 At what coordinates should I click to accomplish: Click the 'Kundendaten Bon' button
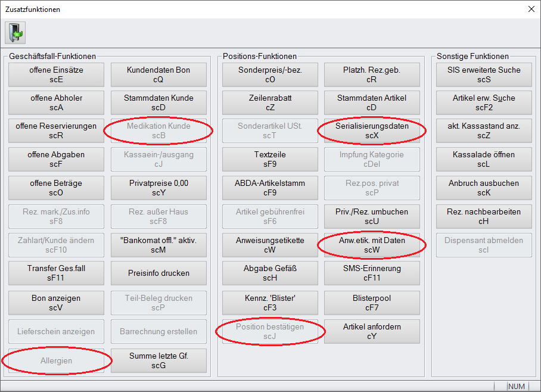pos(158,74)
